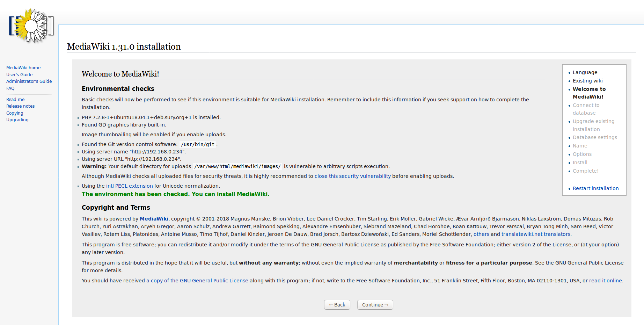This screenshot has height=325, width=644.
Task: Select the Existing wiki step
Action: pyautogui.click(x=587, y=81)
